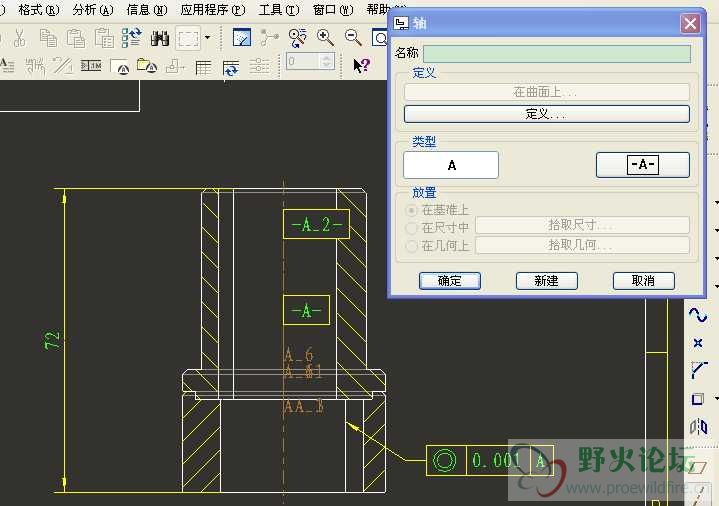Click the Zoom In magnifier

pos(325,38)
